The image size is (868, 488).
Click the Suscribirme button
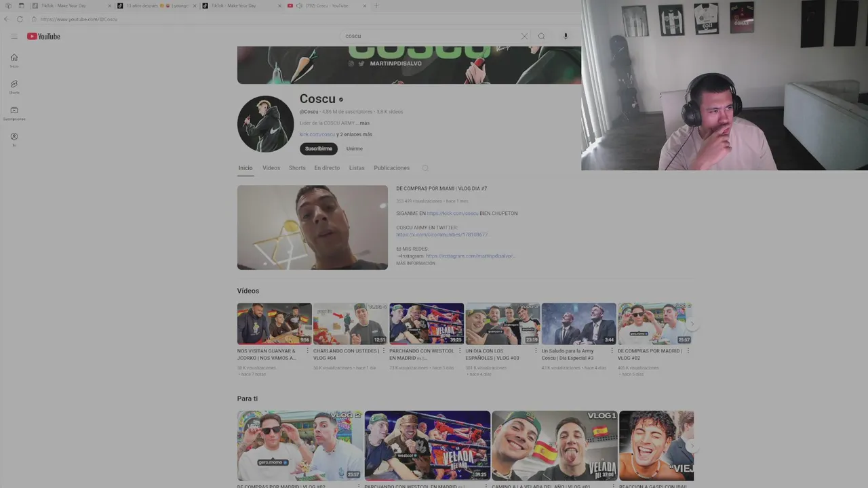tap(319, 148)
